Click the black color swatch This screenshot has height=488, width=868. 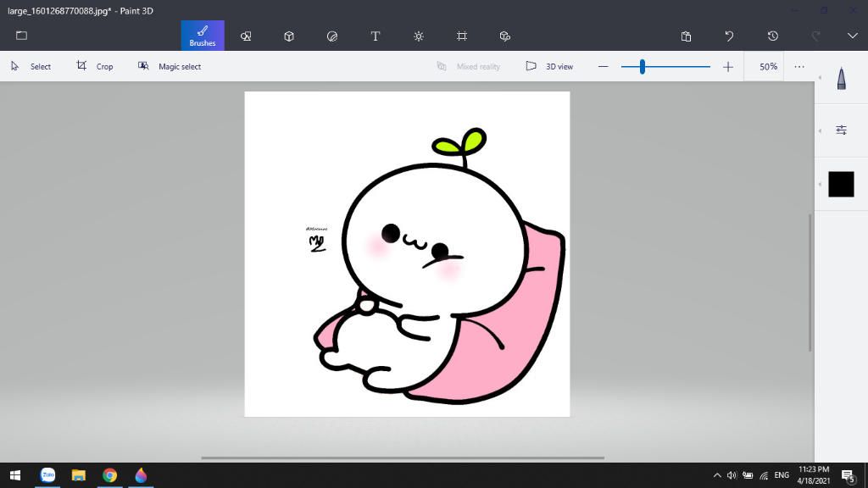pyautogui.click(x=842, y=184)
